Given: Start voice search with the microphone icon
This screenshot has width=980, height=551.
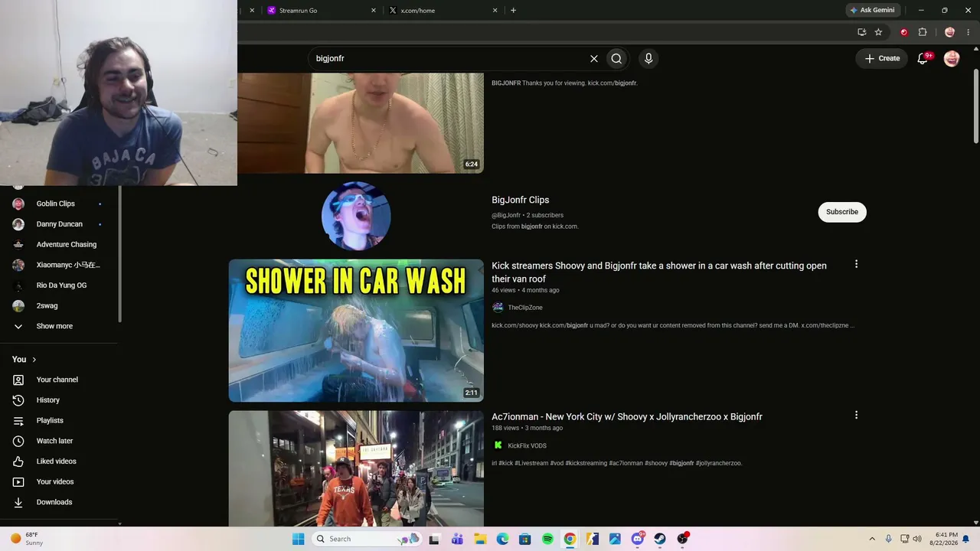Looking at the screenshot, I should click(x=648, y=58).
